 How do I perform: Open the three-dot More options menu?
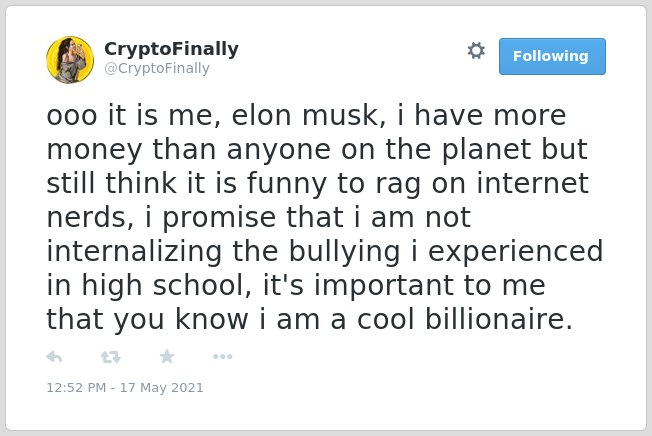click(222, 356)
